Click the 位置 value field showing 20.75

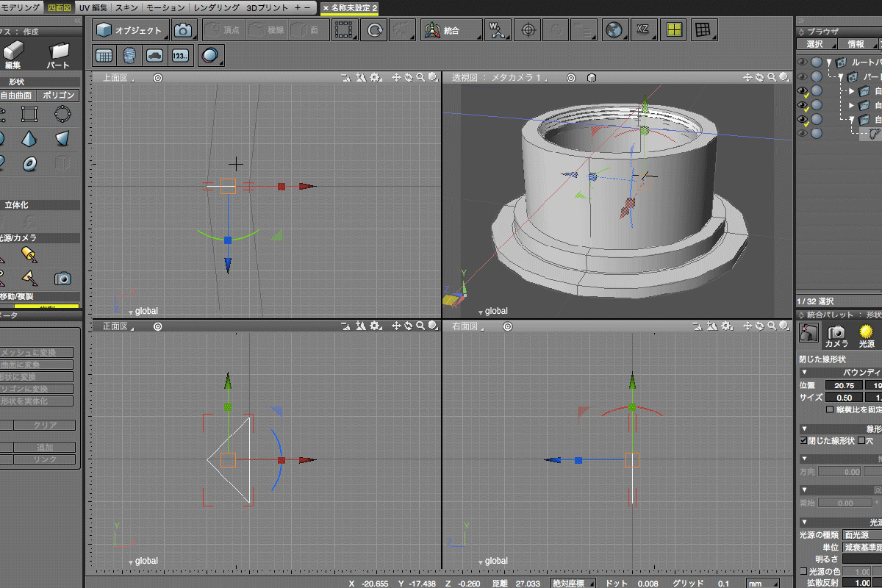pos(844,385)
